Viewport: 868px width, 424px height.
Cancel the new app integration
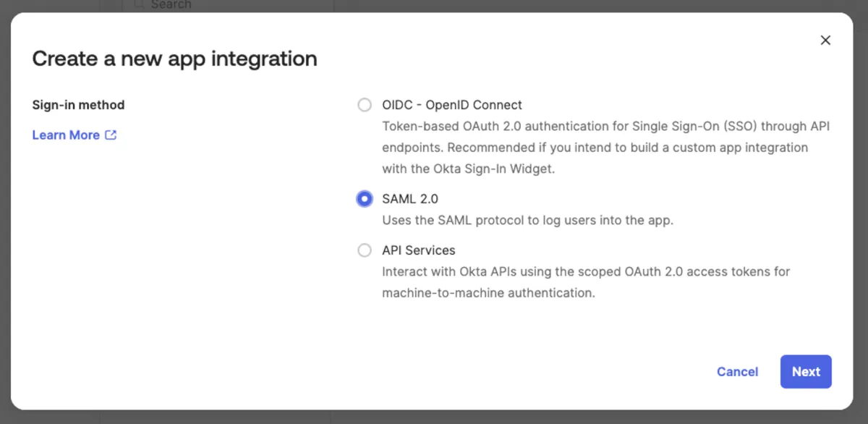point(737,372)
